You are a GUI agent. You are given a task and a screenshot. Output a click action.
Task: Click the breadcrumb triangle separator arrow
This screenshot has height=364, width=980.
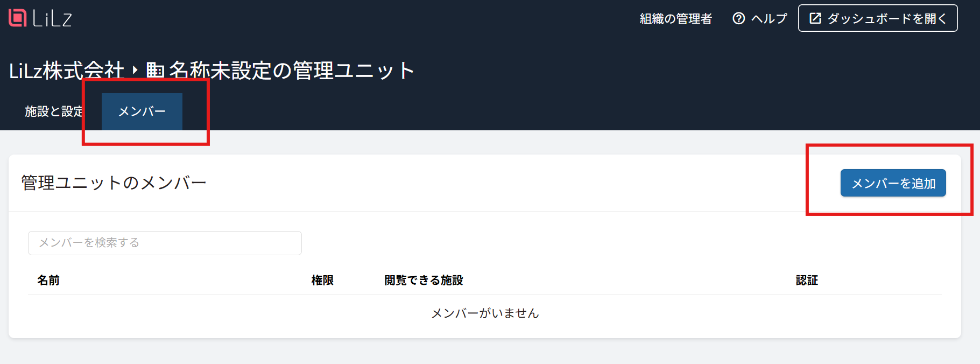[135, 70]
